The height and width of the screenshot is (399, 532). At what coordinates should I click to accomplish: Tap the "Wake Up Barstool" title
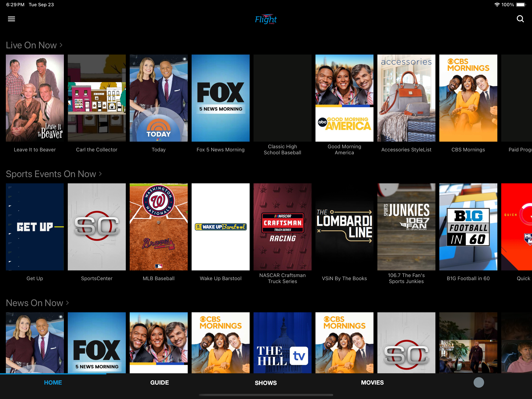[x=221, y=278]
